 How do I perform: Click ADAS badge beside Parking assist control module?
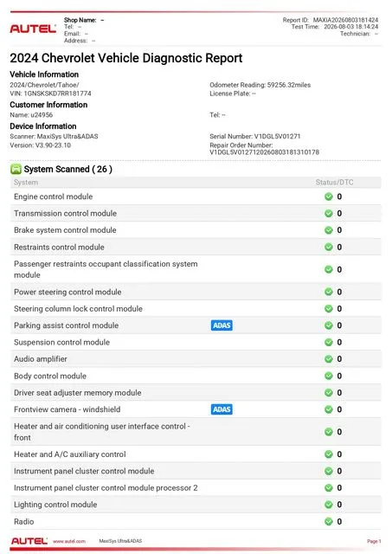pyautogui.click(x=222, y=325)
